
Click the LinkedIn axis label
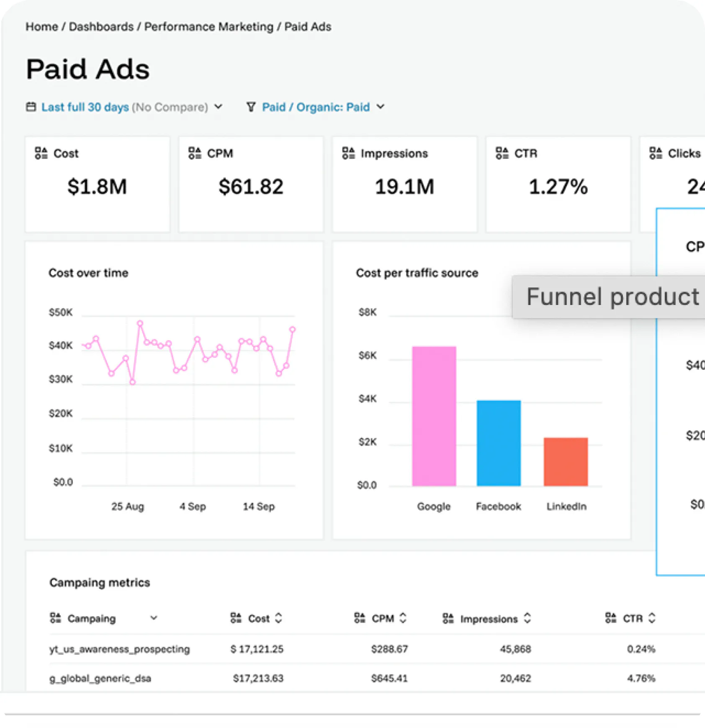click(566, 506)
